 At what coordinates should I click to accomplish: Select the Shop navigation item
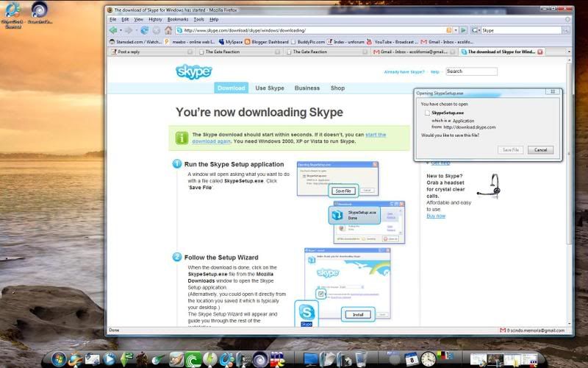pyautogui.click(x=337, y=88)
